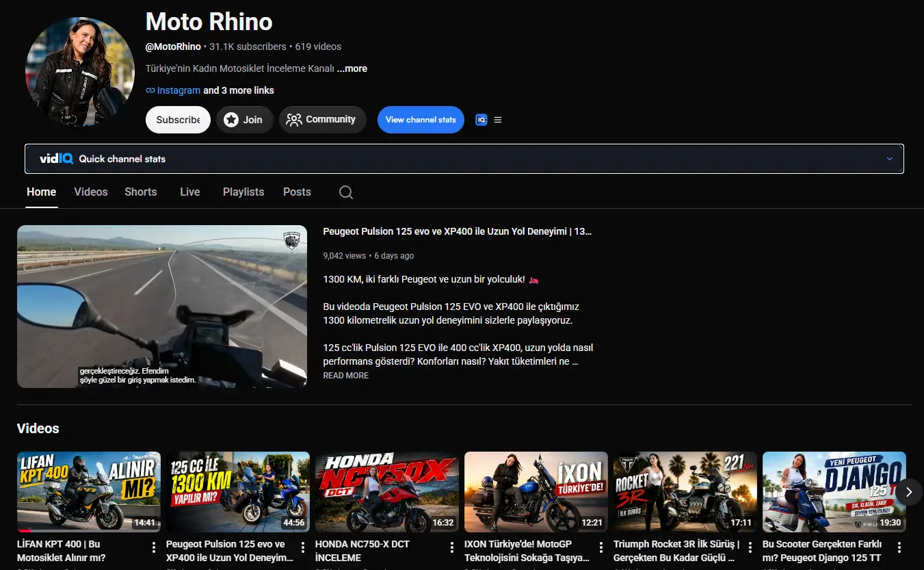The height and width of the screenshot is (570, 924).
Task: Click the star Join button
Action: [244, 120]
